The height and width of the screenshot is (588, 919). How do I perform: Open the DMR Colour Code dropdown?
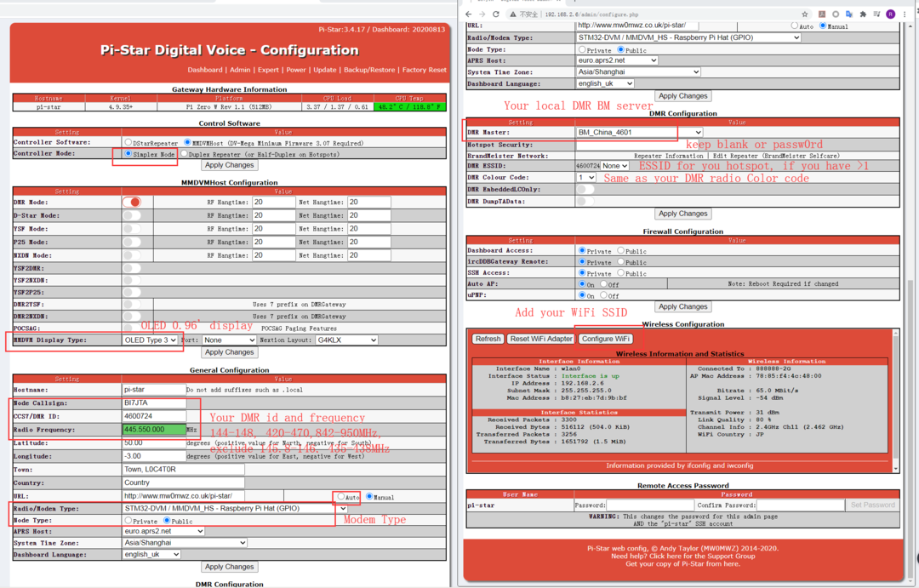(x=586, y=177)
